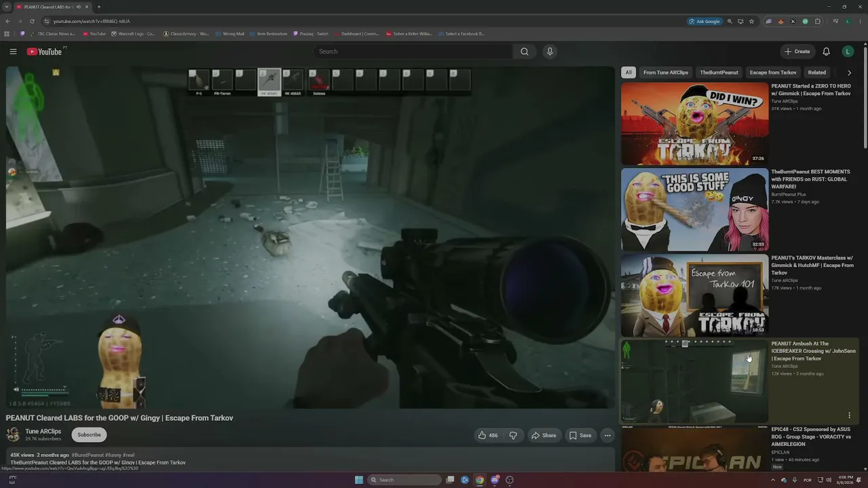Click the Create button
The height and width of the screenshot is (488, 868).
(x=797, y=52)
